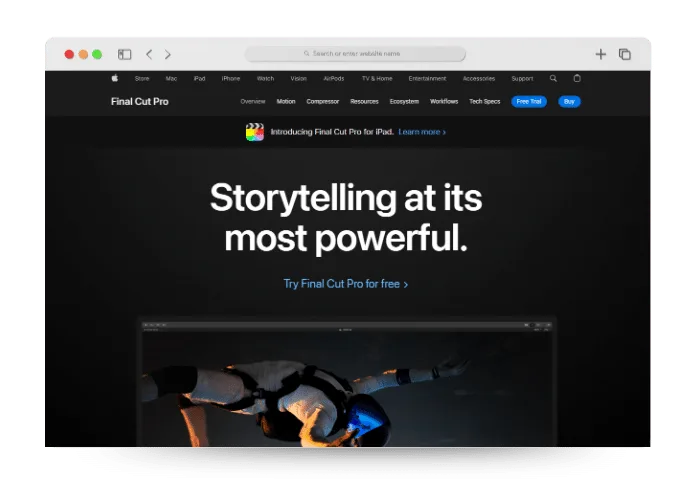
Task: Open the Watch menu item
Action: point(265,79)
